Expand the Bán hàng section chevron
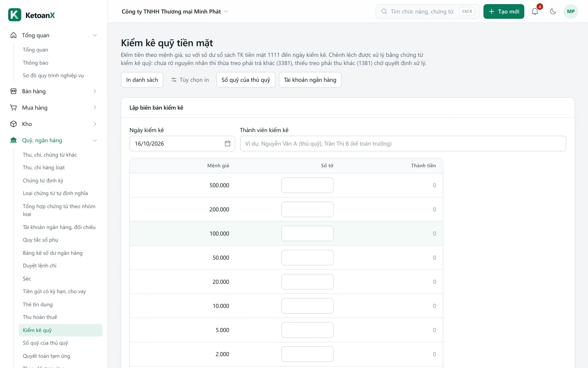588x368 pixels. point(95,91)
